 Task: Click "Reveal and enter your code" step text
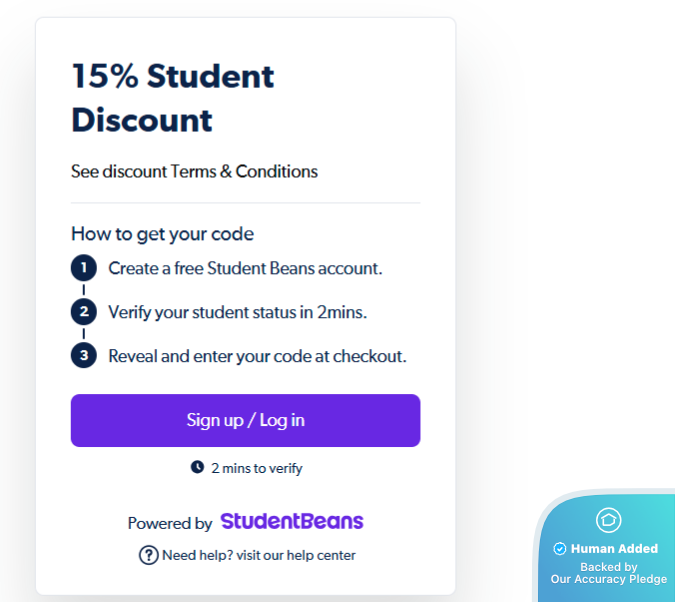point(257,355)
